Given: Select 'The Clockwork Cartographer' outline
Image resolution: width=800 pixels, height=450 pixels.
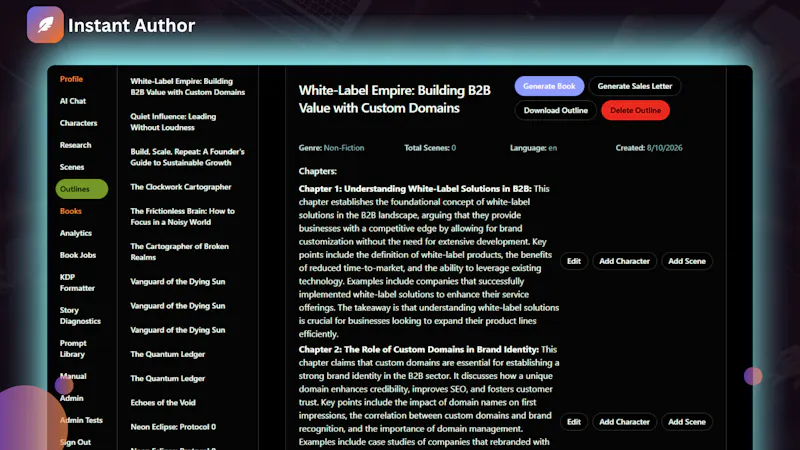Looking at the screenshot, I should click(181, 187).
